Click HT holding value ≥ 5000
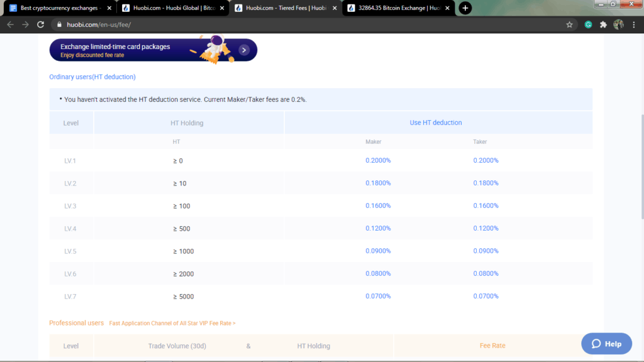 [x=183, y=297]
